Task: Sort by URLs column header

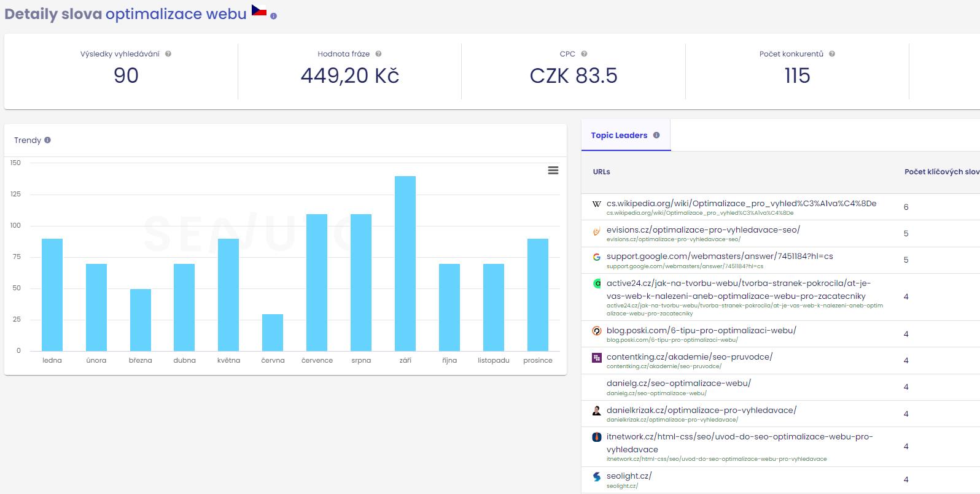Action: click(601, 172)
